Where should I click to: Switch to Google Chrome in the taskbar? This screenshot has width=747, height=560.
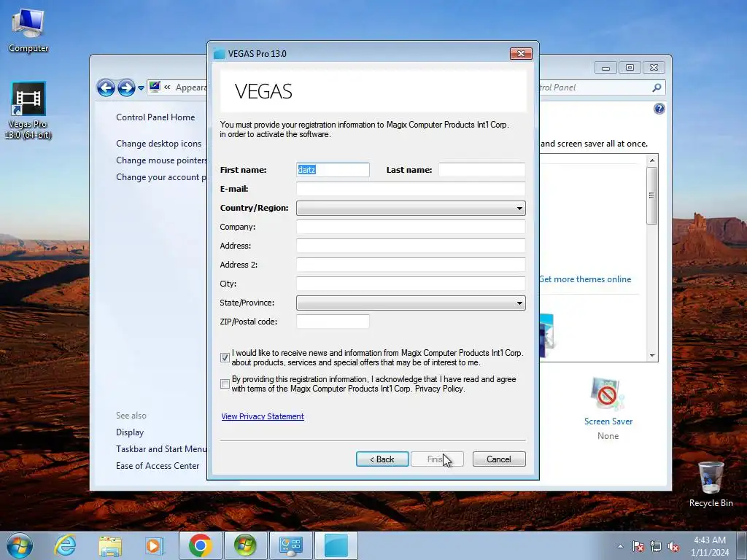[x=200, y=545]
